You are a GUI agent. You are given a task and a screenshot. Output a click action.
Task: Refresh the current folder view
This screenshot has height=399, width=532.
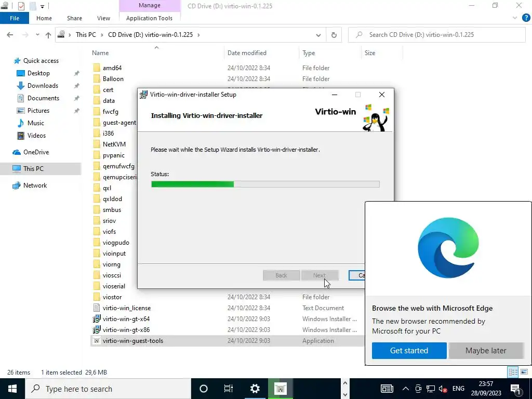click(x=334, y=35)
